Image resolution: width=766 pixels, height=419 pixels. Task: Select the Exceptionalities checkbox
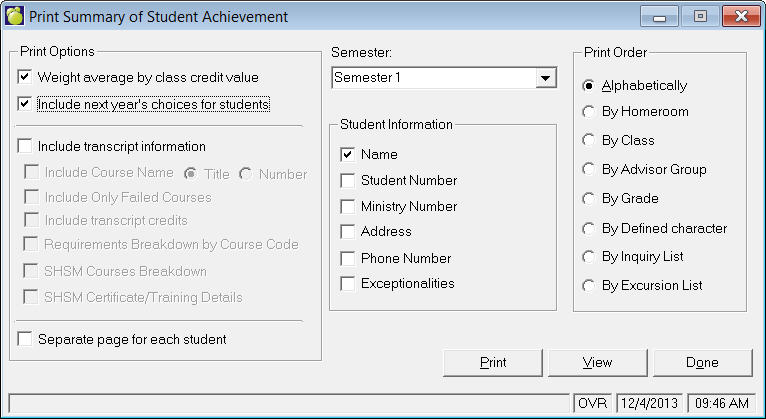[347, 284]
